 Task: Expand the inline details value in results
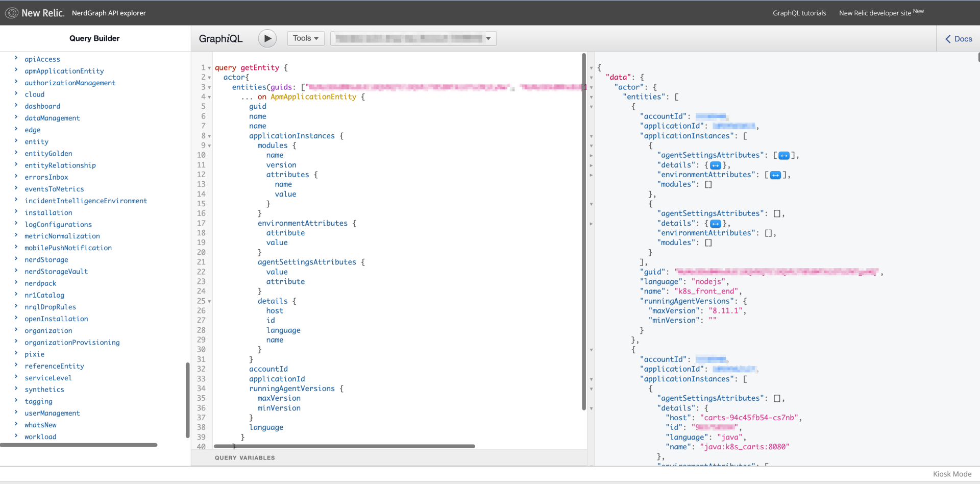[x=717, y=165]
